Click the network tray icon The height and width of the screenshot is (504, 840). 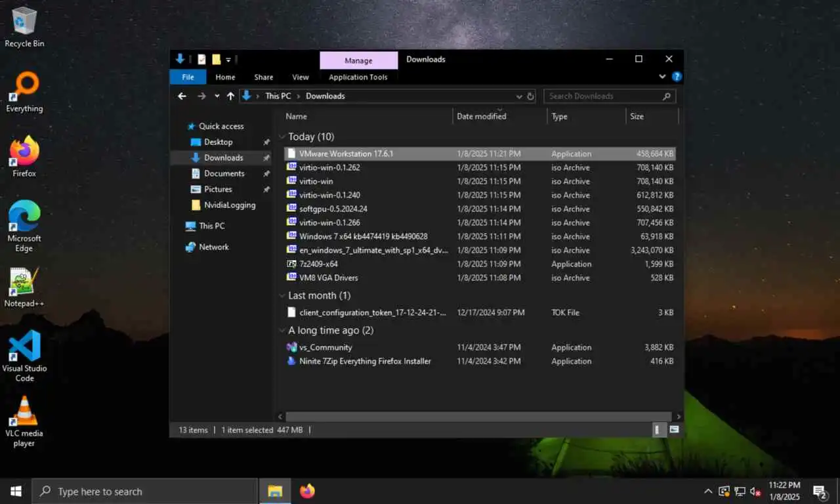[740, 491]
